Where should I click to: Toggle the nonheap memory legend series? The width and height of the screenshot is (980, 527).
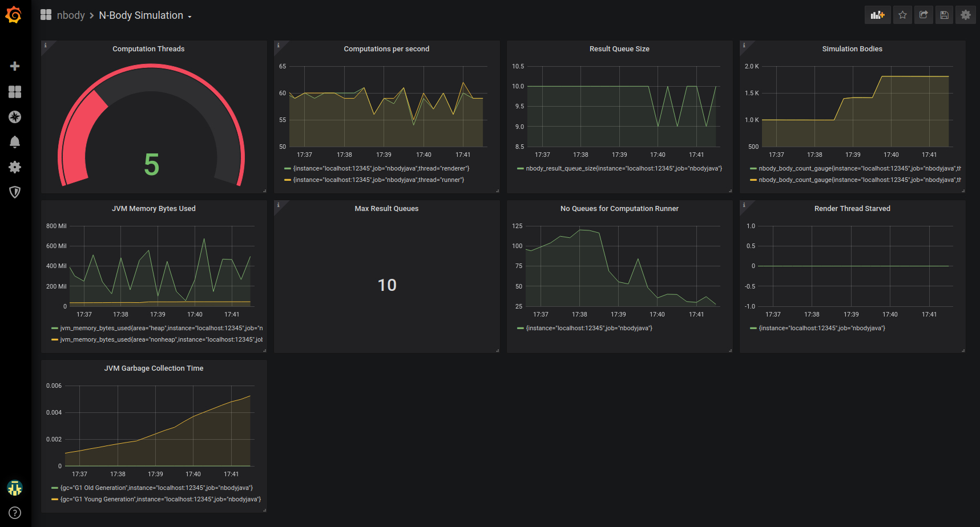(162, 340)
